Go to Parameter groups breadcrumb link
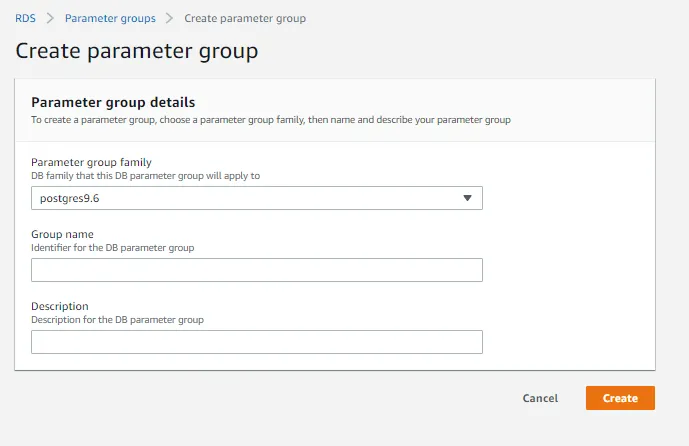 point(110,18)
